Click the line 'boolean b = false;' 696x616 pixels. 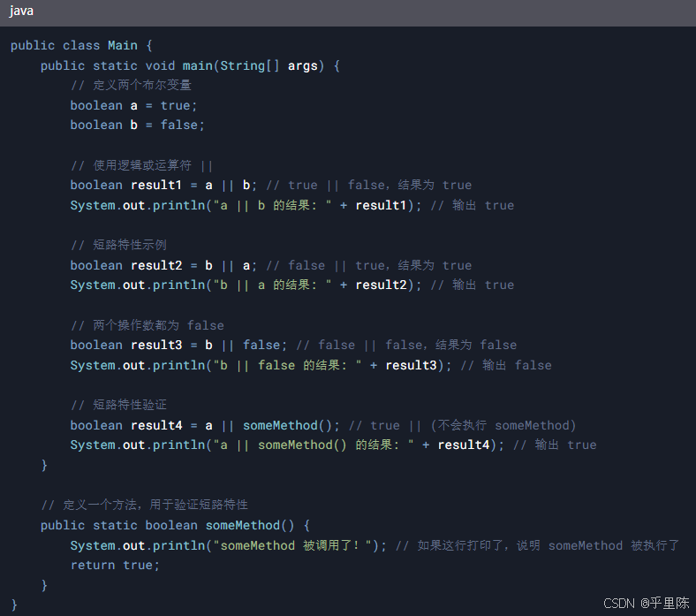pyautogui.click(x=137, y=125)
